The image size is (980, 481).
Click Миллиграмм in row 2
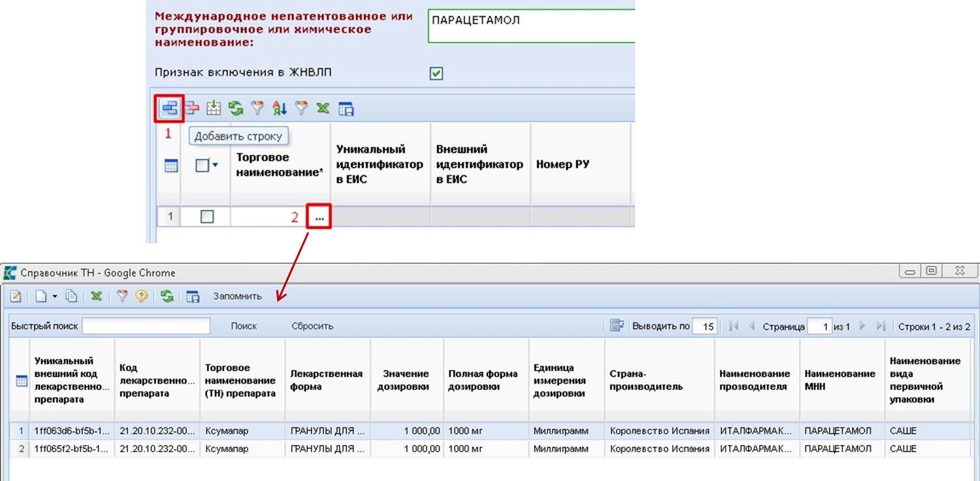pos(561,449)
